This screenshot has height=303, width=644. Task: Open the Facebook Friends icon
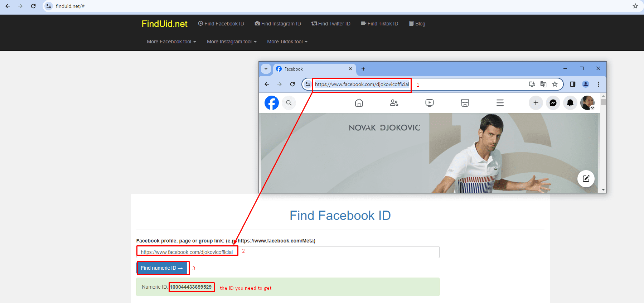pyautogui.click(x=394, y=103)
